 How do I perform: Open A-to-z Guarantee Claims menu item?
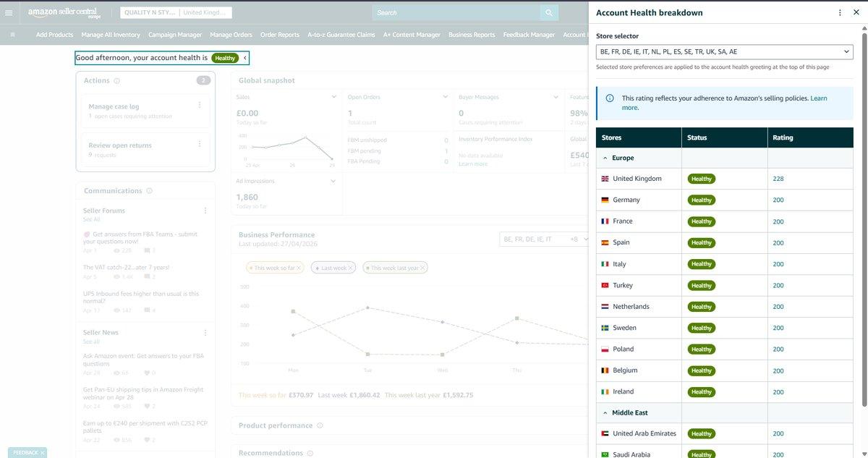click(341, 35)
